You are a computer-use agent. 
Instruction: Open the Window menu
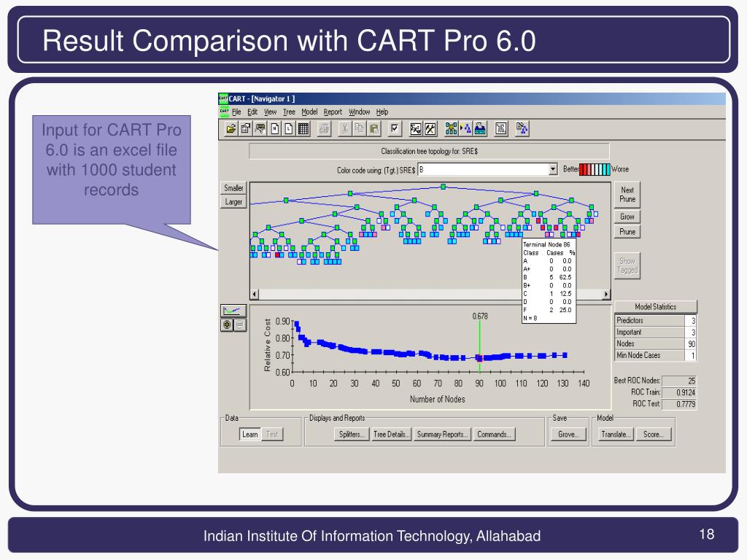359,112
